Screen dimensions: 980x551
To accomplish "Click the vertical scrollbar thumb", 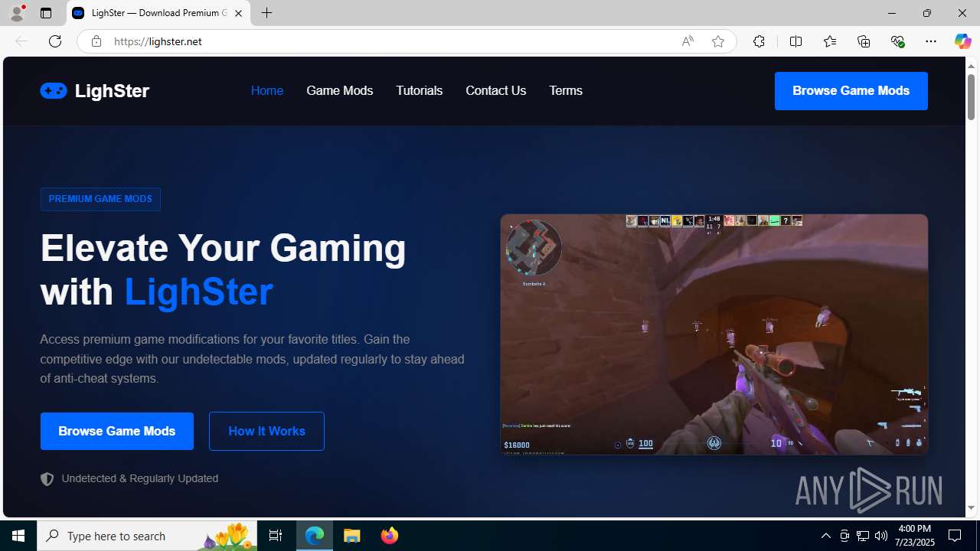I will tap(971, 96).
